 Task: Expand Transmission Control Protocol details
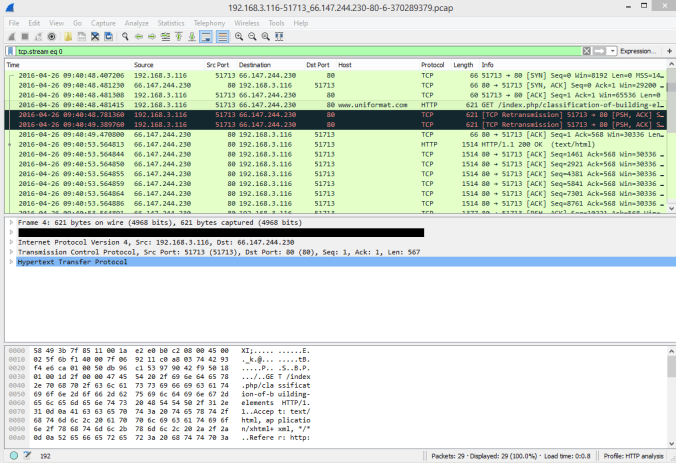(x=11, y=252)
